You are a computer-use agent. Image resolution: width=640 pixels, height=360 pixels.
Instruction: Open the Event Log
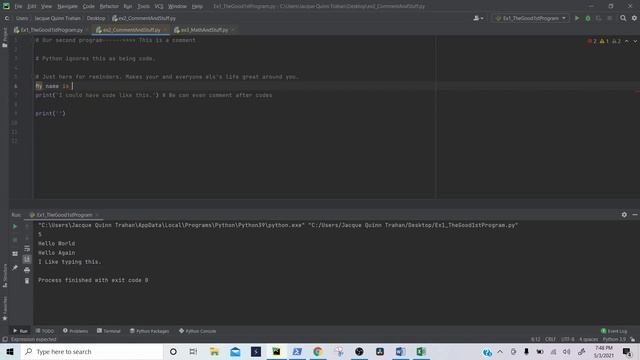pos(614,331)
